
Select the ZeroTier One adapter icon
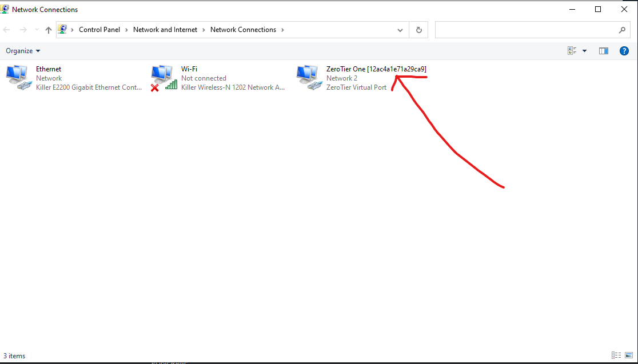tap(309, 78)
